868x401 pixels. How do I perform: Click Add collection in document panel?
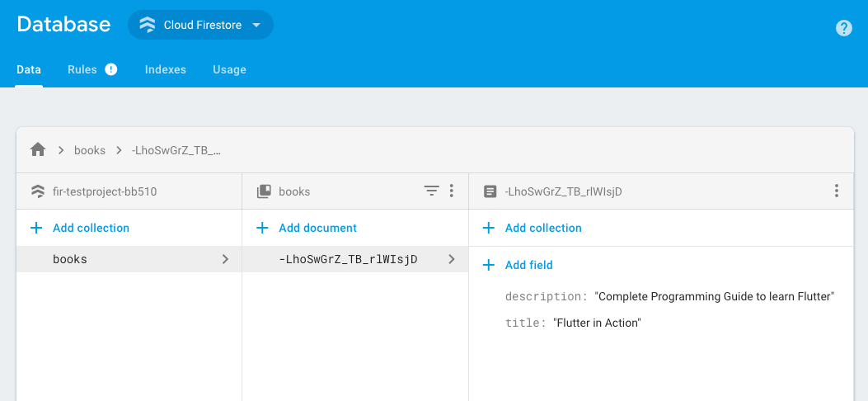[532, 228]
